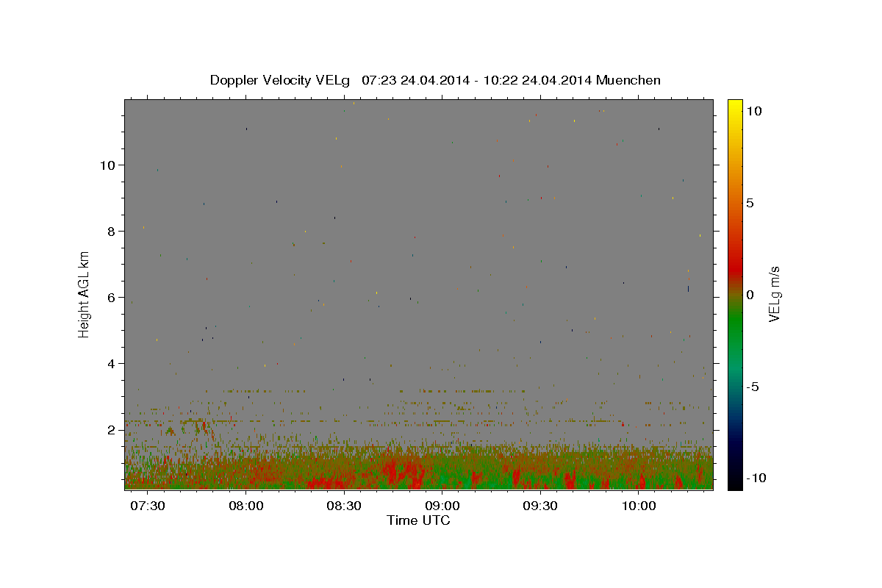Click the '08:00' time axis label
The height and width of the screenshot is (588, 882).
(246, 506)
